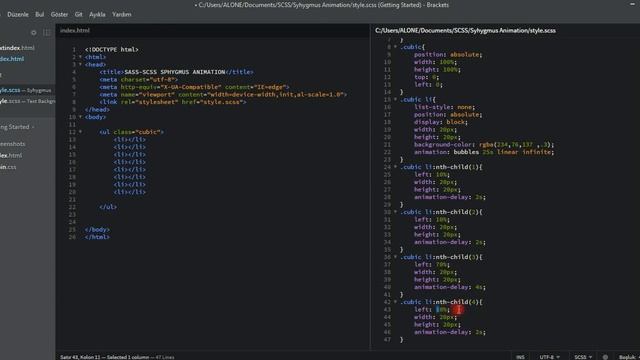
Task: Click the position: absolute line under .cubic
Action: point(448,55)
